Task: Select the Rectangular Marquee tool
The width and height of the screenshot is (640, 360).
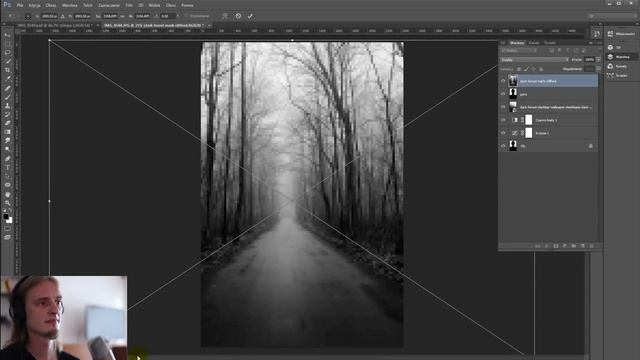Action: [x=7, y=44]
